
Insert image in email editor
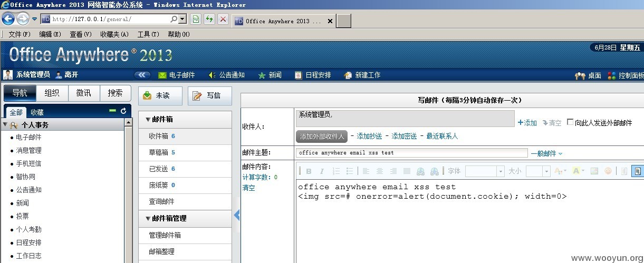594,171
